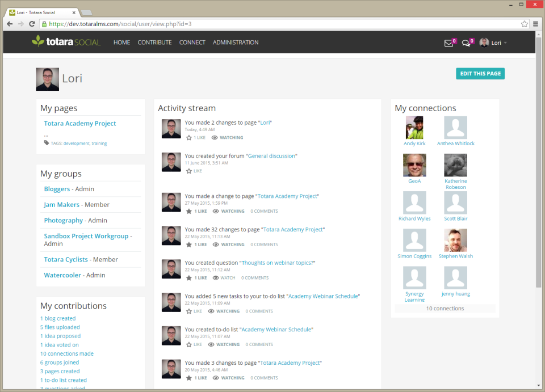Viewport: 545px width, 392px height.
Task: Click the tag icon under Totara Academy Project
Action: click(47, 143)
